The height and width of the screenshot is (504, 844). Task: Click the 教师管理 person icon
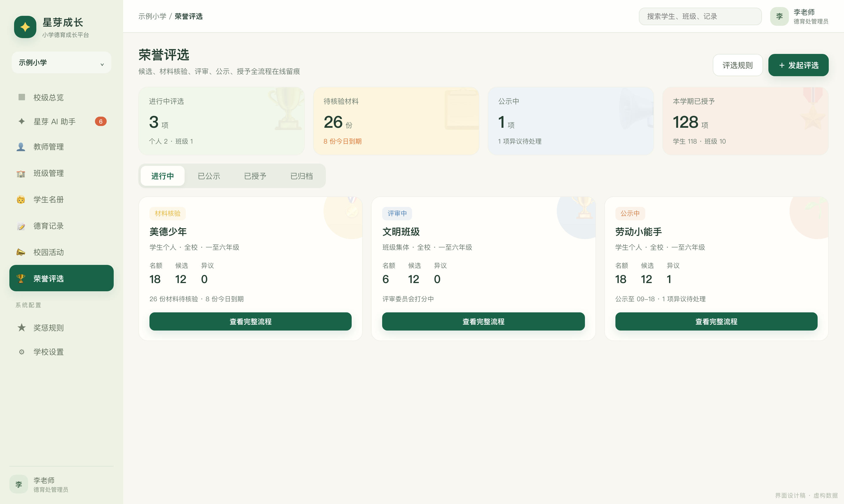(x=21, y=147)
